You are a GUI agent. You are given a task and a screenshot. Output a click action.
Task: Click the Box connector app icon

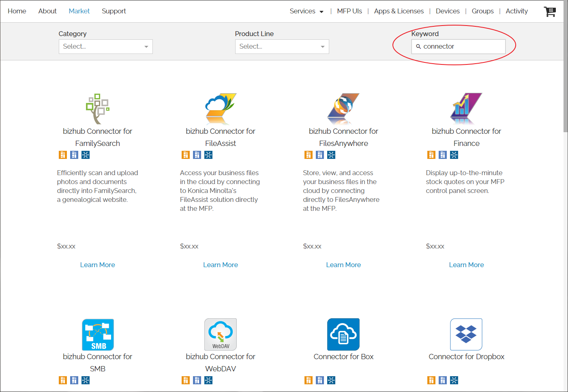tap(343, 334)
